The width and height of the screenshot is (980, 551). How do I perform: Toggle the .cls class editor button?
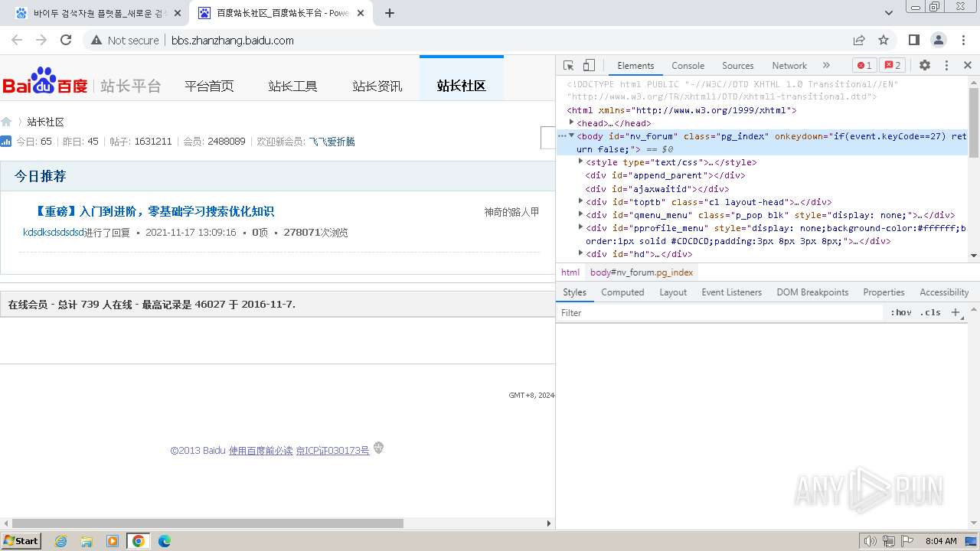tap(930, 312)
